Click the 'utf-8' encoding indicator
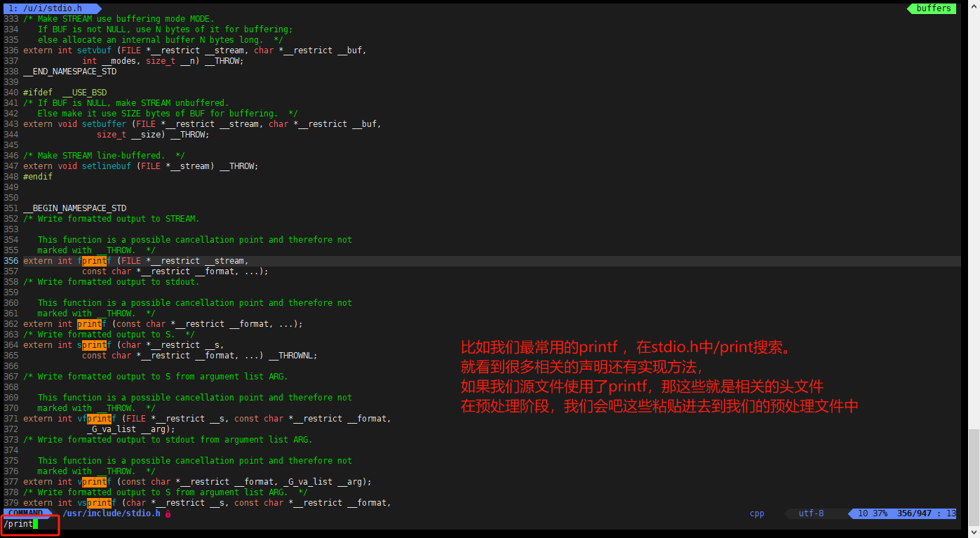The height and width of the screenshot is (538, 980). (811, 513)
